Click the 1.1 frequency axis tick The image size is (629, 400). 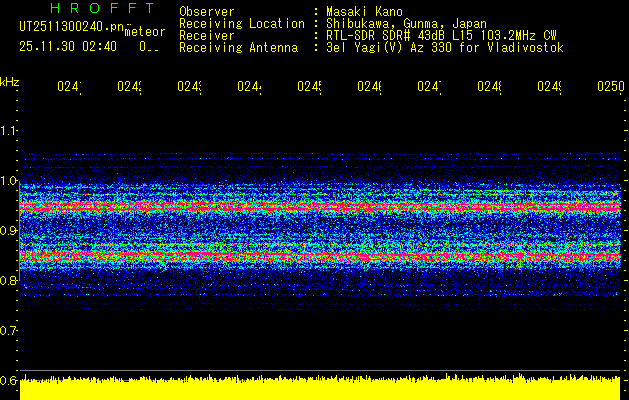[9, 130]
